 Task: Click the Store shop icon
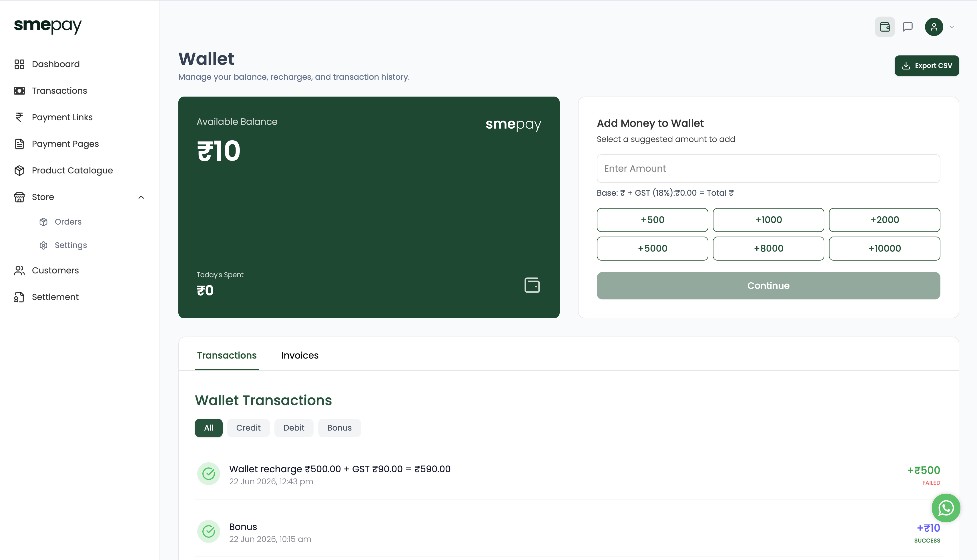[x=19, y=197]
